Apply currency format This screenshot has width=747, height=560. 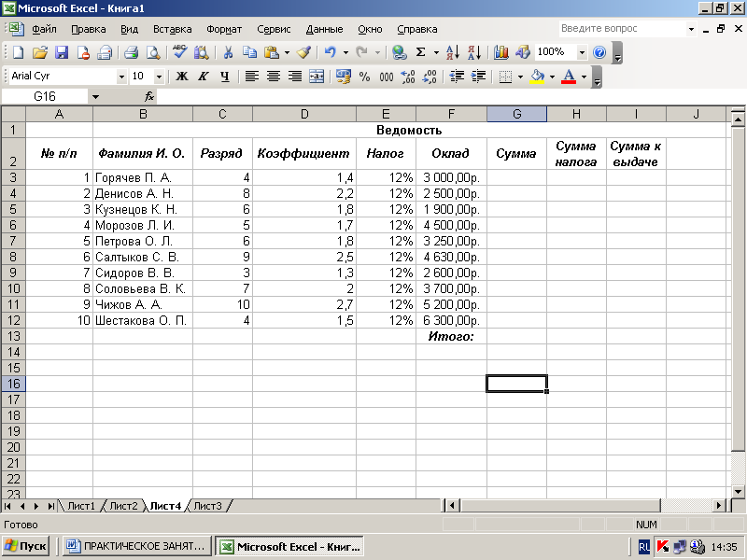343,77
